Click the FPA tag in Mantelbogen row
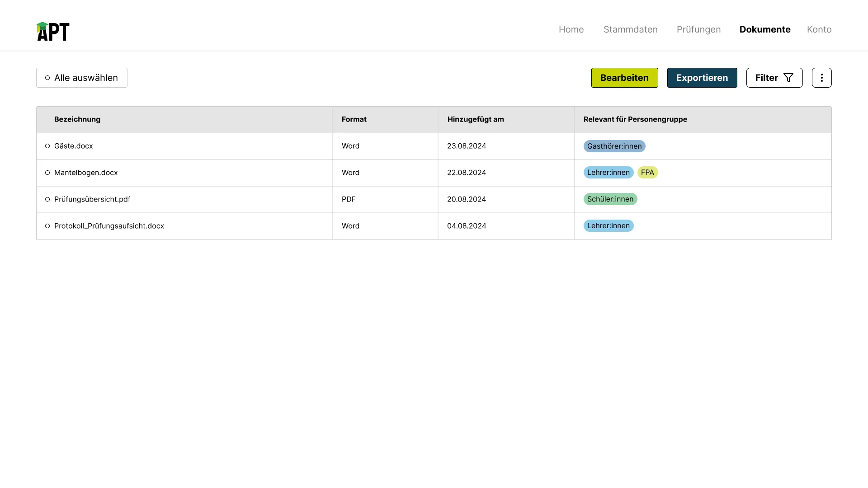This screenshot has height=488, width=868. (647, 172)
